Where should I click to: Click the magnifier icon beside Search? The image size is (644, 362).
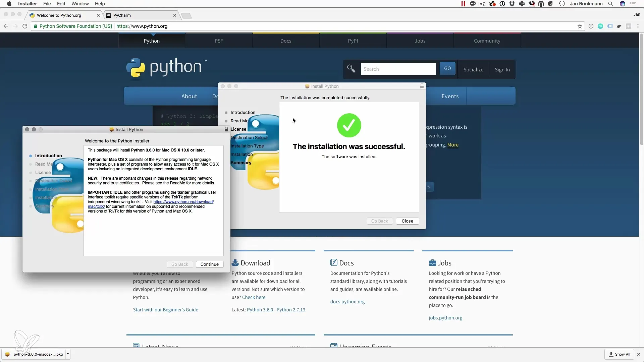[351, 69]
